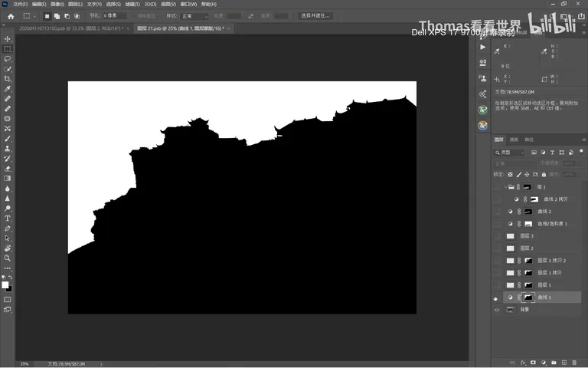Click the default colors mini icon
This screenshot has width=588, height=368.
pos(3,277)
